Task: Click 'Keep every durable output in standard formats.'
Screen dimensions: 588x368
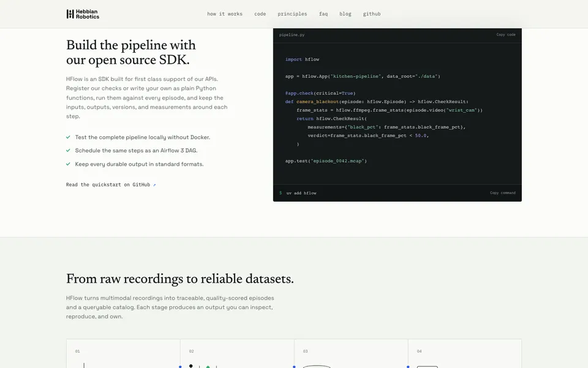Action: (x=139, y=164)
